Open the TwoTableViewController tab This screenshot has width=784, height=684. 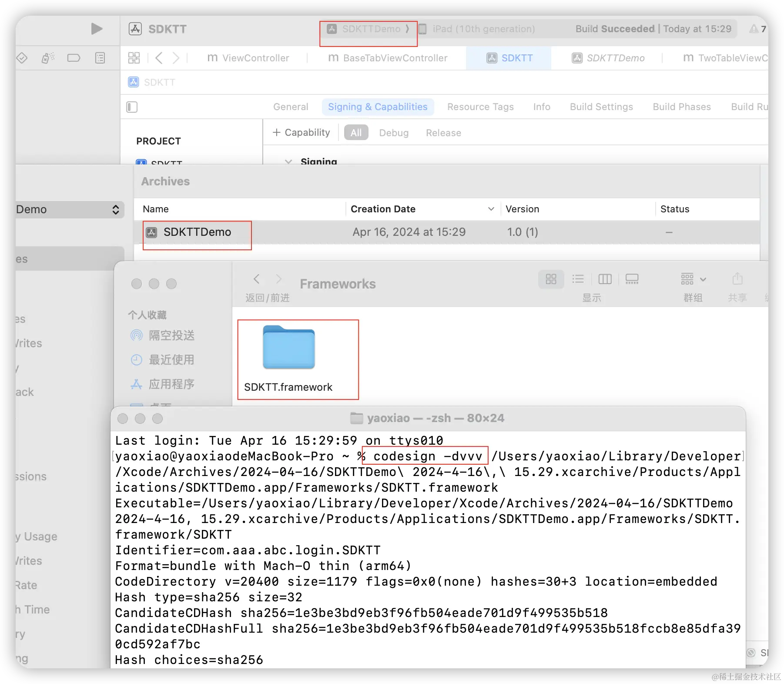725,58
